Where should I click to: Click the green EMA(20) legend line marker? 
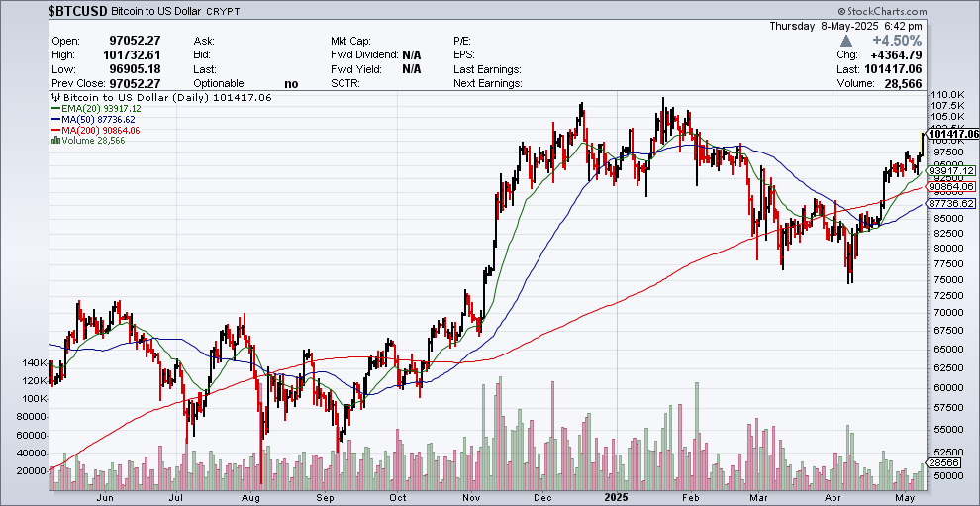point(54,109)
